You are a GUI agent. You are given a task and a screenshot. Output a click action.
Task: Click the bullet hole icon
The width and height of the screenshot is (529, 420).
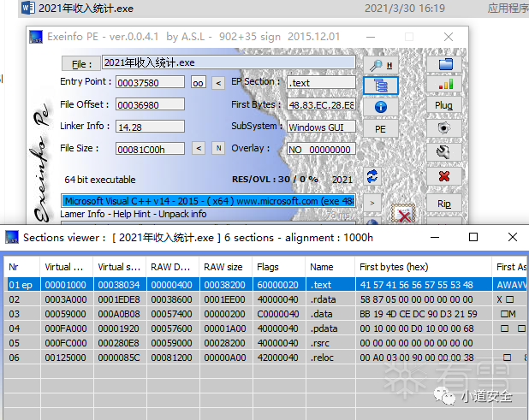444,128
